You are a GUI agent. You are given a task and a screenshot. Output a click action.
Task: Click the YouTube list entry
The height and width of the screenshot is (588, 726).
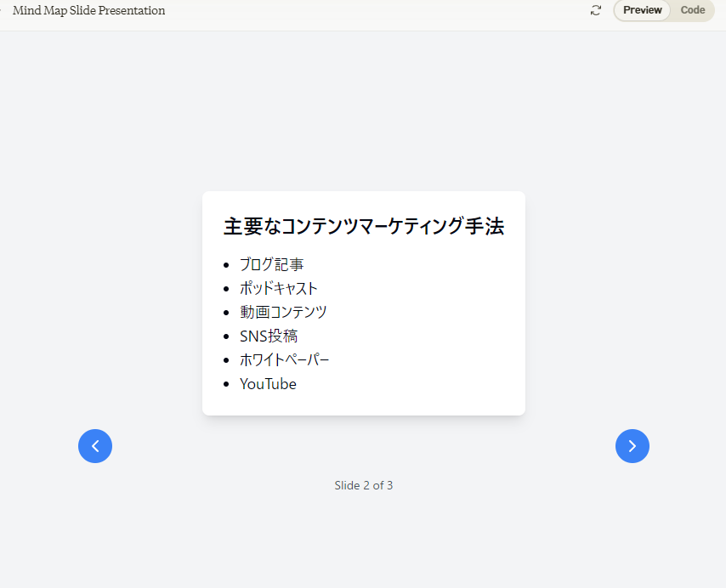(268, 384)
